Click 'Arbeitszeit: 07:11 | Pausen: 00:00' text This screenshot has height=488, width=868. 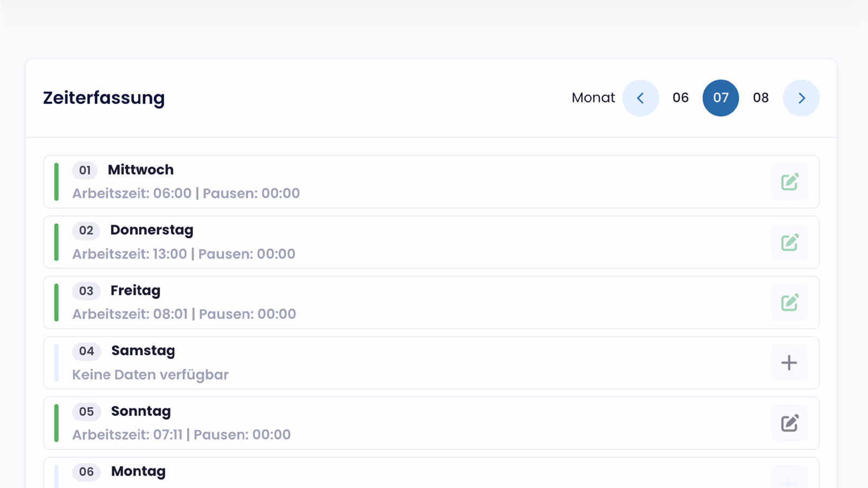click(182, 435)
